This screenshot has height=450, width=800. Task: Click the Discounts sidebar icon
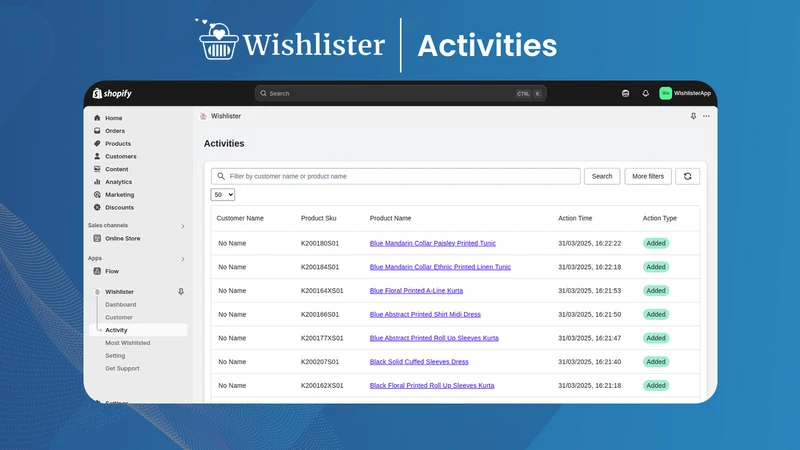[97, 207]
